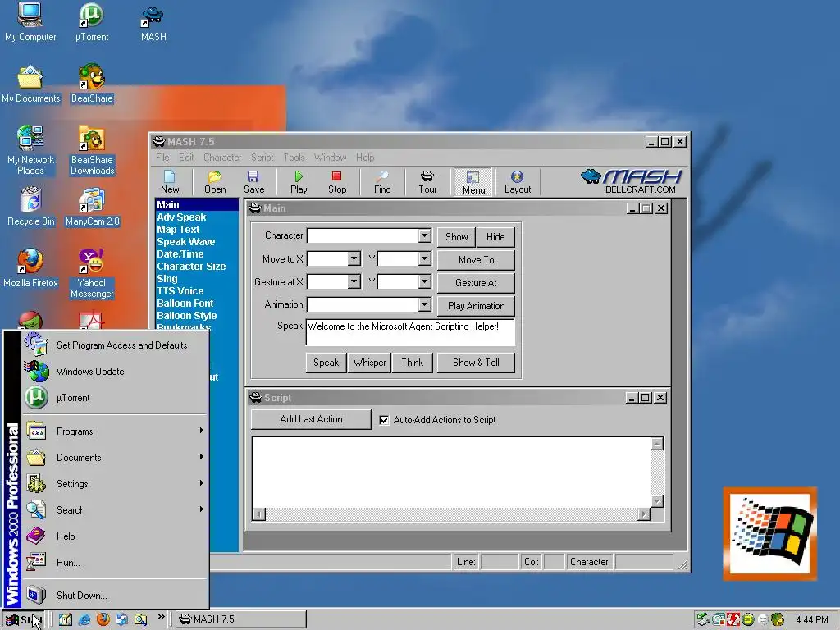Click the Move To button

[x=477, y=260]
